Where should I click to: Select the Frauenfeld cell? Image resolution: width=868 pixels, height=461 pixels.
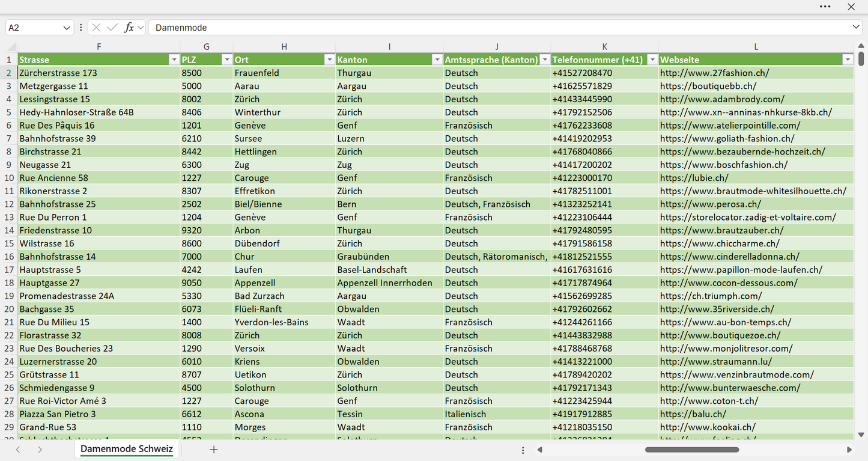(284, 73)
